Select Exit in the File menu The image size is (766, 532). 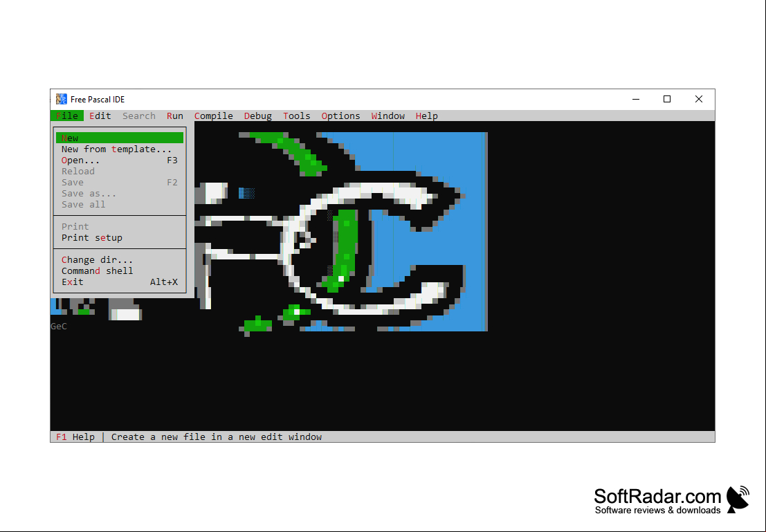pos(120,282)
